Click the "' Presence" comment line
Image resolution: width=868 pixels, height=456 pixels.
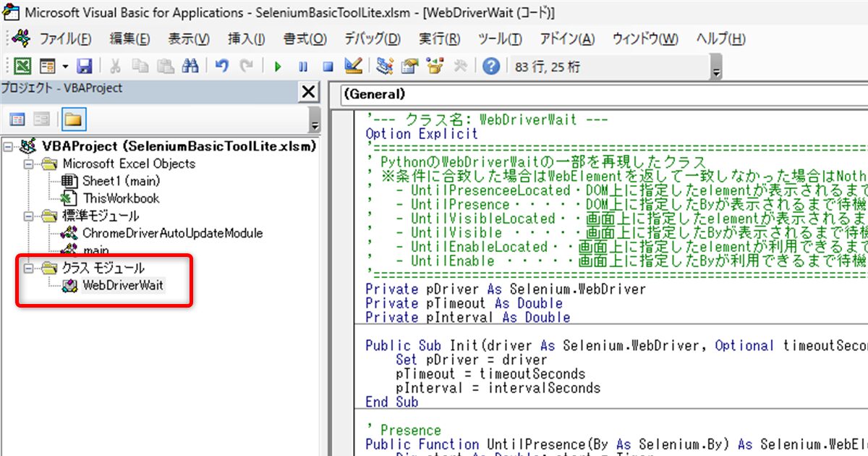(403, 430)
